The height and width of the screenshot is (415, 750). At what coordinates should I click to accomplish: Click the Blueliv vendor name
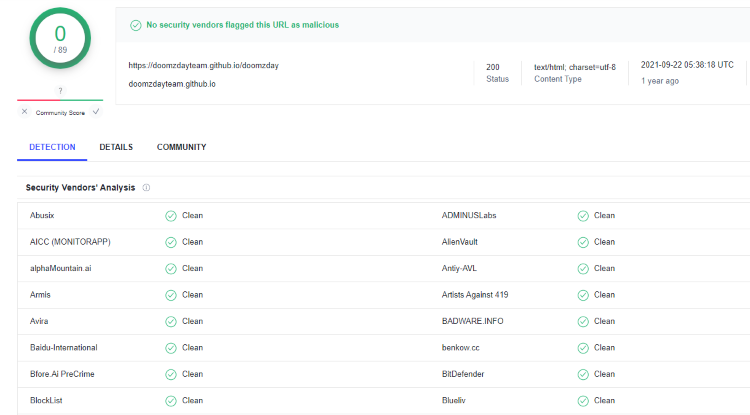coord(453,400)
